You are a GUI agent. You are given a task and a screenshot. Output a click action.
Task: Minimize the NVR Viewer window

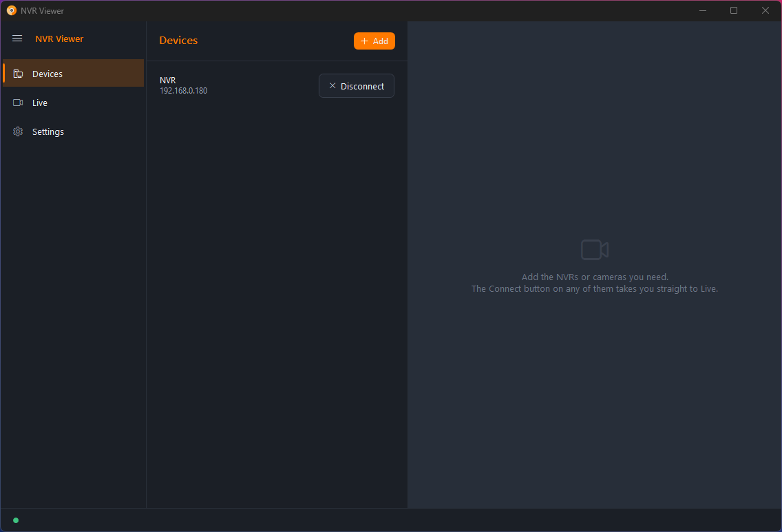click(703, 10)
